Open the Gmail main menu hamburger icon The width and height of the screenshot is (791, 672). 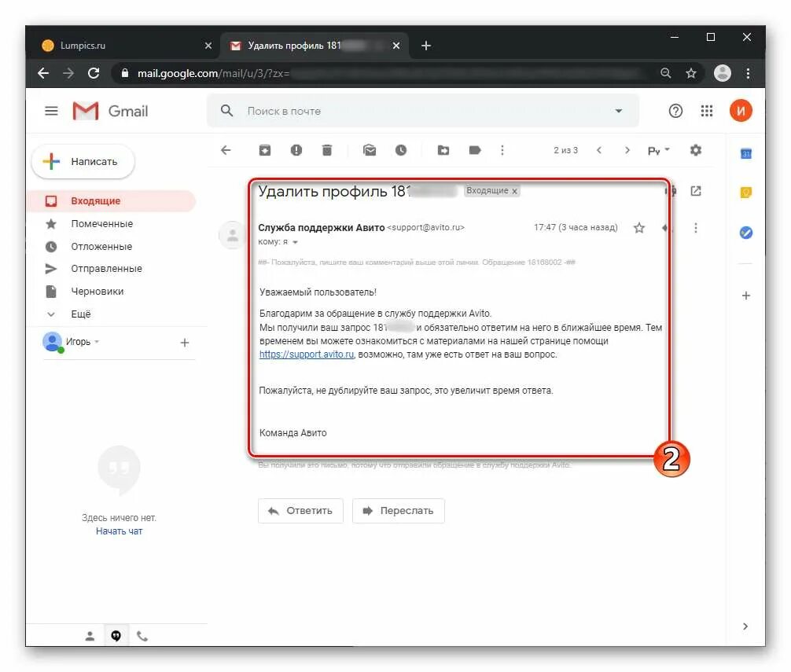[51, 111]
